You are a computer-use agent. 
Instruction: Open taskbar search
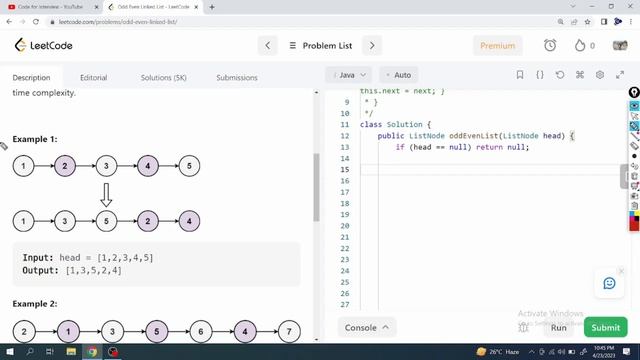pyautogui.click(x=30, y=351)
